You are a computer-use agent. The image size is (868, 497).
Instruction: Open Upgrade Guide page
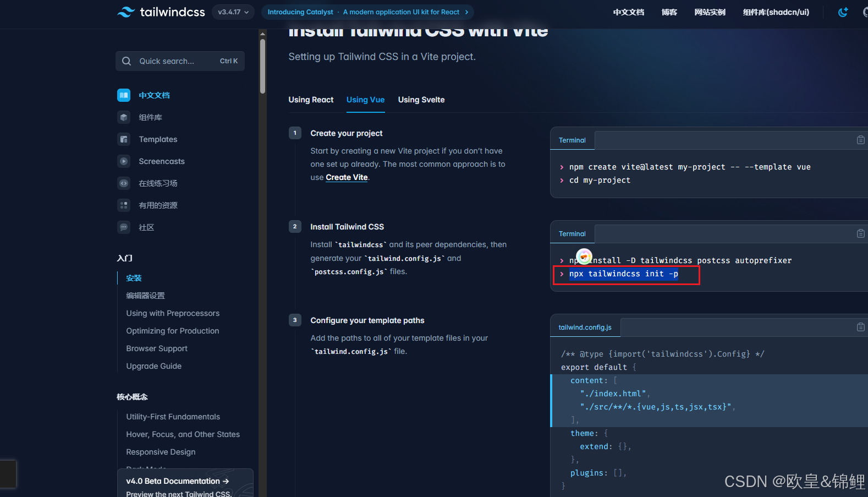click(154, 366)
